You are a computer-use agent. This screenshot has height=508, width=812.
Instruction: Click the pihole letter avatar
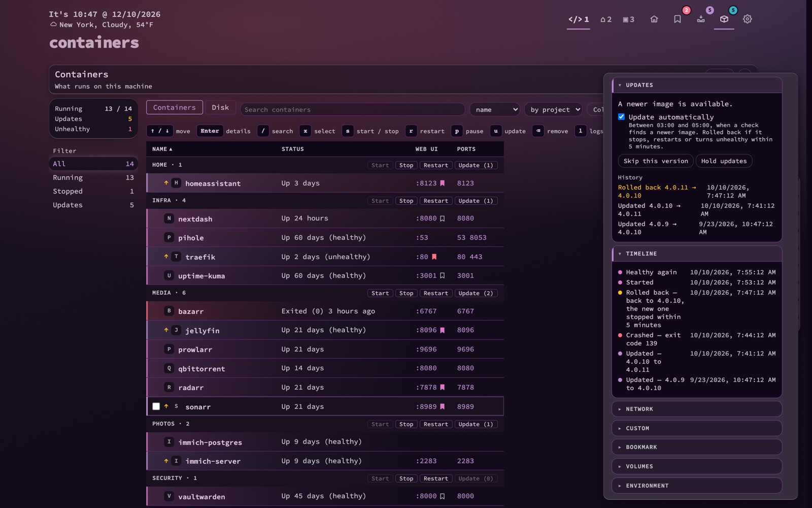coord(169,238)
